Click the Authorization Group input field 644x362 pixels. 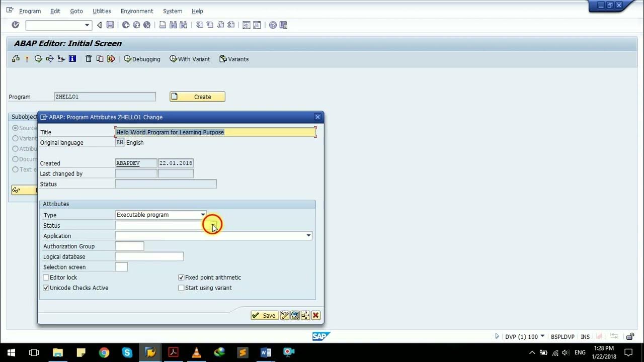[130, 246]
